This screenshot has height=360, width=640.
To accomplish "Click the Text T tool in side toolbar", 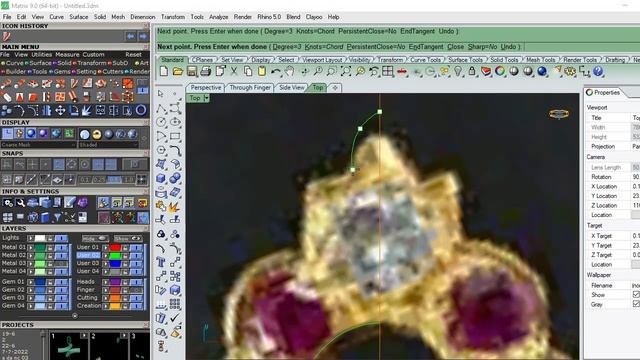I will tap(161, 262).
